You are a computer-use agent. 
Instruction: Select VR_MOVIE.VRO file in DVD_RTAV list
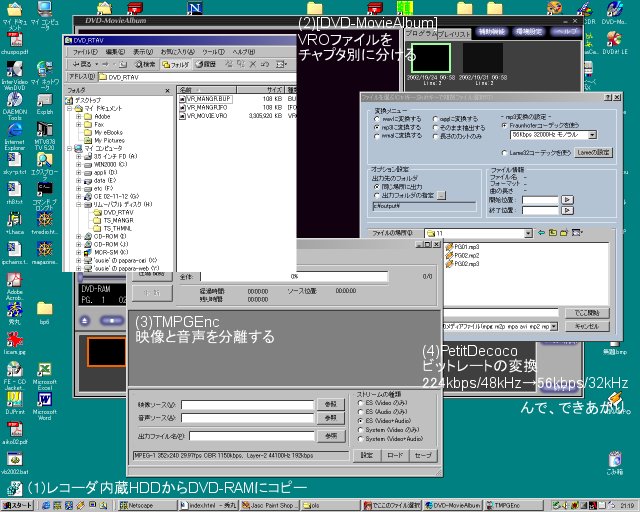[207, 116]
